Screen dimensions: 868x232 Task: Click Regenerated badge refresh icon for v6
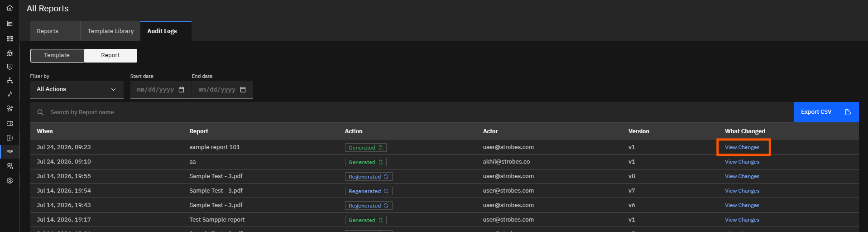386,206
